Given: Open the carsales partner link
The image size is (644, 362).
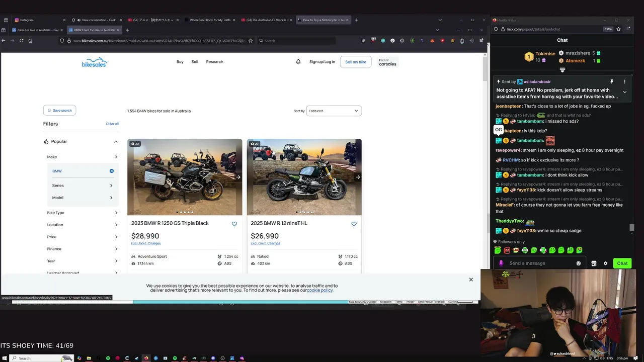Looking at the screenshot, I should pos(387,62).
